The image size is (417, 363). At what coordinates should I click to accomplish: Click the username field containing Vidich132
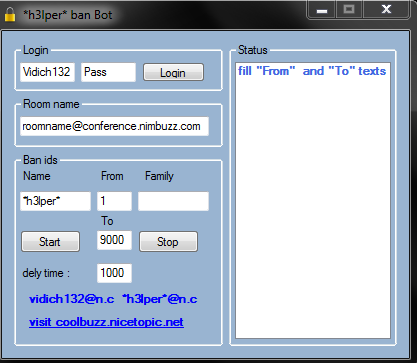(x=47, y=72)
